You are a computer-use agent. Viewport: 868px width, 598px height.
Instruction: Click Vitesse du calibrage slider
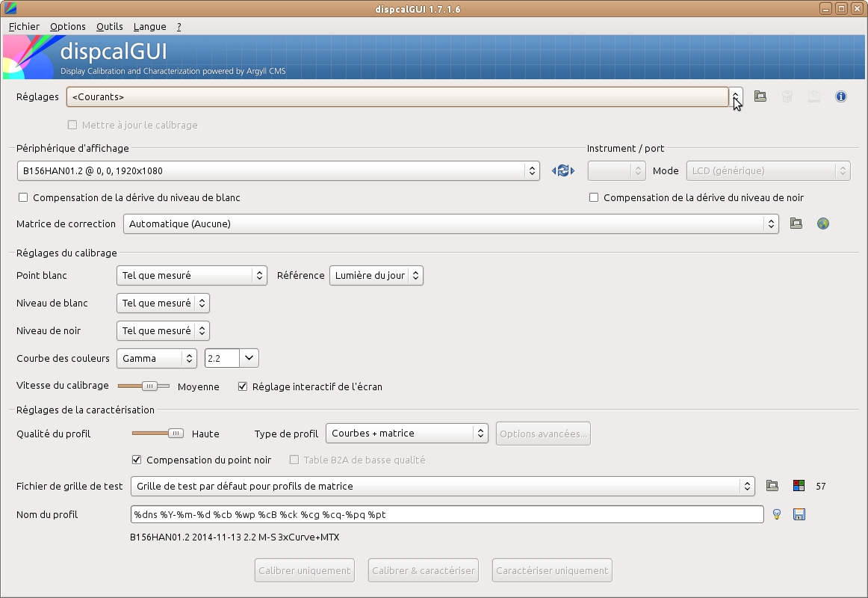click(x=144, y=386)
